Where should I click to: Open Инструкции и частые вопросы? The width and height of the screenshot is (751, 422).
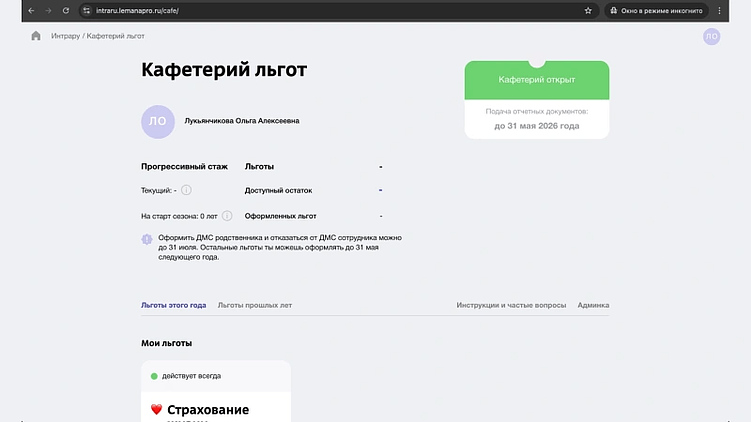click(x=511, y=305)
